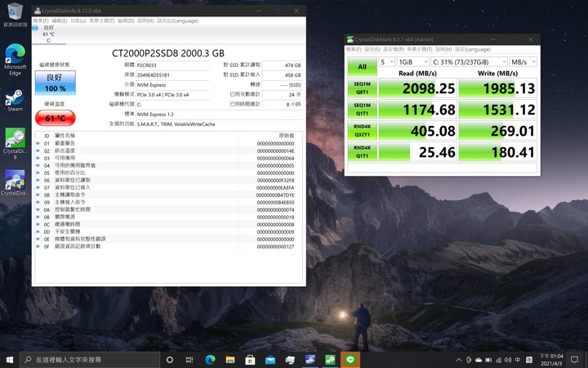
Task: Open Edge browser in the taskbar
Action: click(210, 360)
